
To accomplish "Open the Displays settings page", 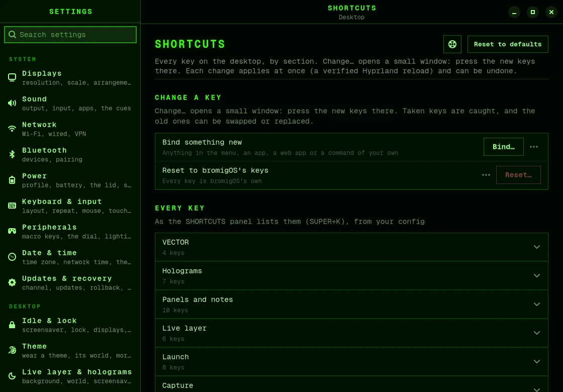I will coord(70,77).
